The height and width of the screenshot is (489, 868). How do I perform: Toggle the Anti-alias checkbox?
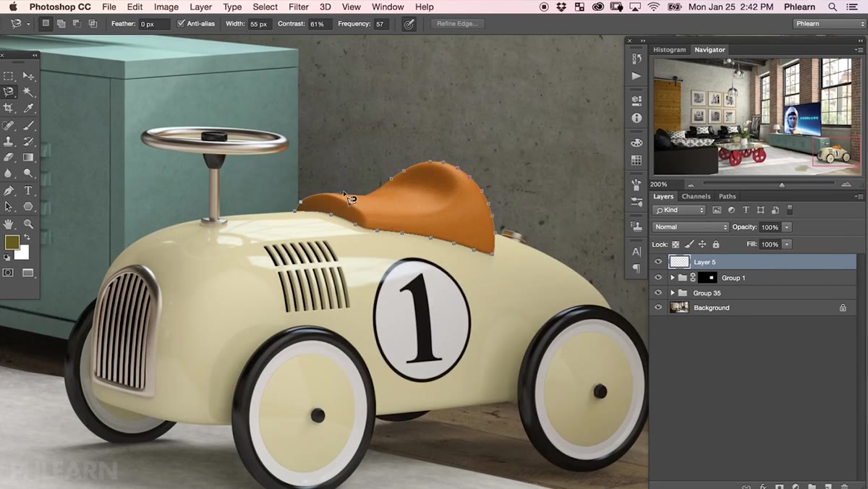181,24
